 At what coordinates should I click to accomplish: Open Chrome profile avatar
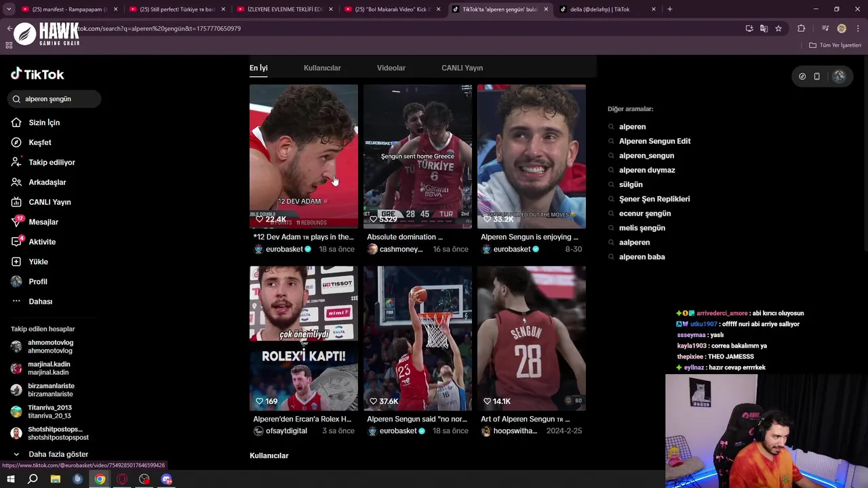842,28
